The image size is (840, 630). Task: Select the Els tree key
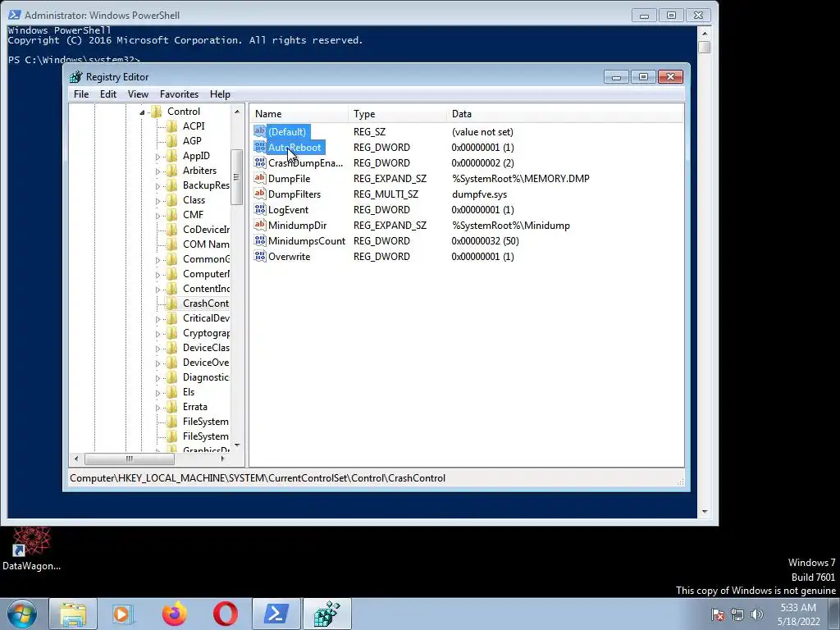click(x=189, y=392)
